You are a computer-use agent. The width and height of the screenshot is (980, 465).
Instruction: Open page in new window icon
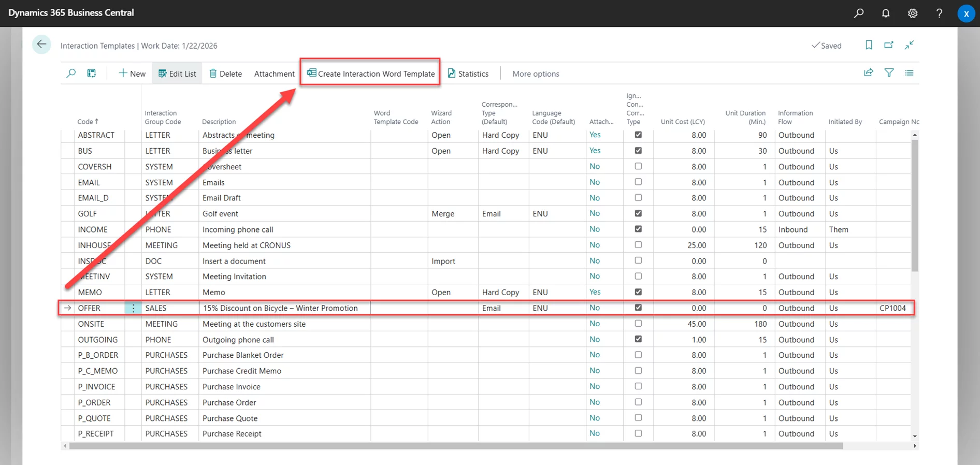click(x=889, y=45)
